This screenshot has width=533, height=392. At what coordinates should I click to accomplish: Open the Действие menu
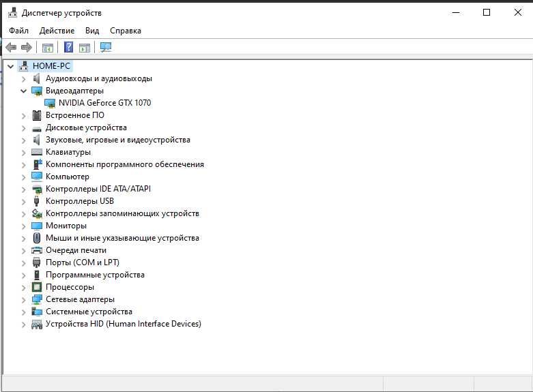pos(57,31)
